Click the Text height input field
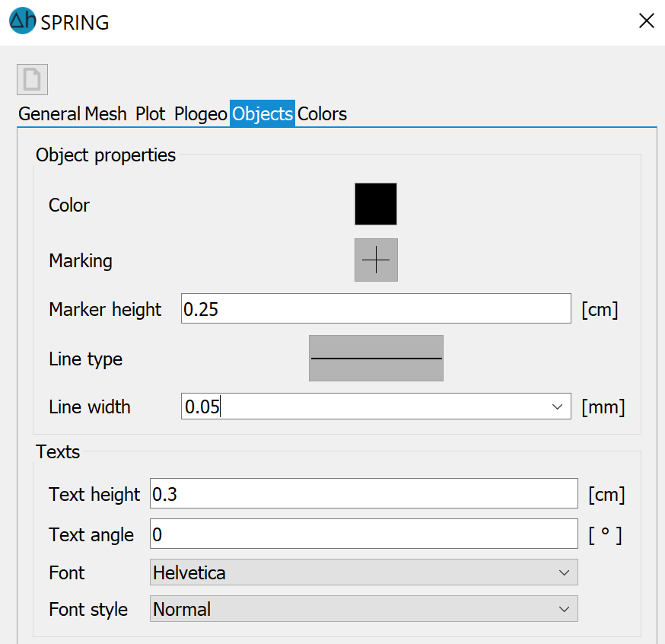This screenshot has height=644, width=665. pyautogui.click(x=364, y=493)
